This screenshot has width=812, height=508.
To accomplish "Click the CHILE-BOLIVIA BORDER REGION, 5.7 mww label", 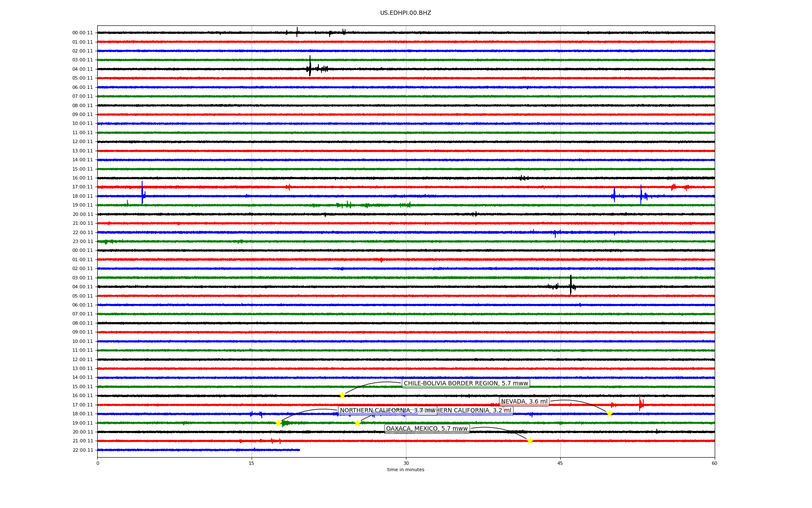I will pos(466,384).
